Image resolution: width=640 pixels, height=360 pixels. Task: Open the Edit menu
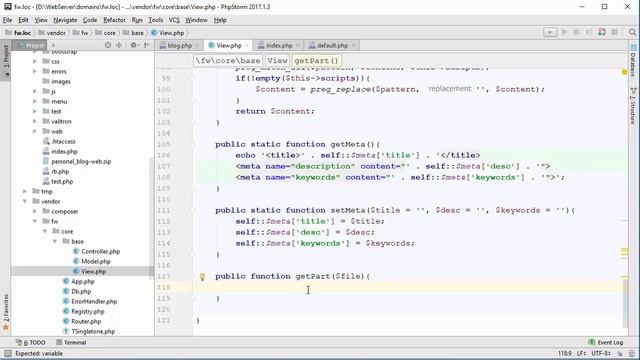[23, 20]
